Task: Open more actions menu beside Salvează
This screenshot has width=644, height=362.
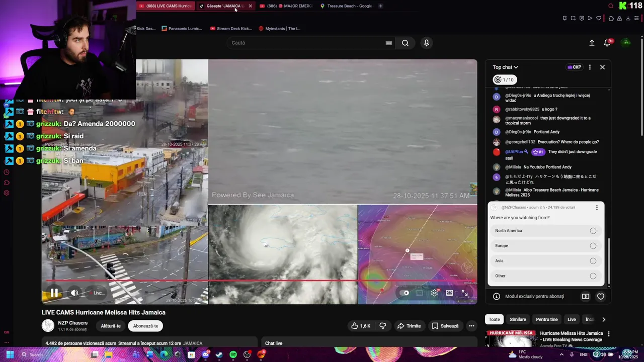Action: (x=471, y=326)
